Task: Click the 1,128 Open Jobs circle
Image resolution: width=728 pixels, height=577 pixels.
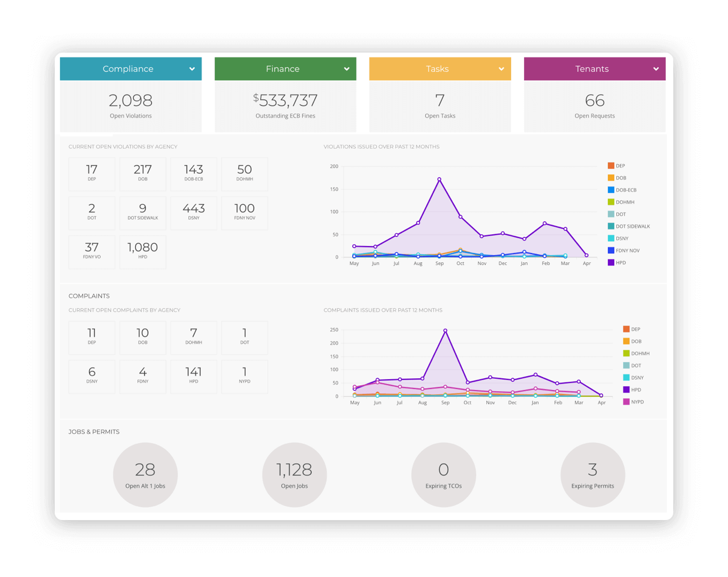Action: pos(294,475)
